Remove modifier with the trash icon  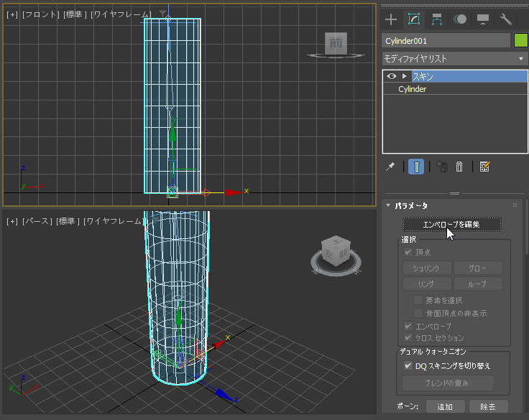point(459,167)
